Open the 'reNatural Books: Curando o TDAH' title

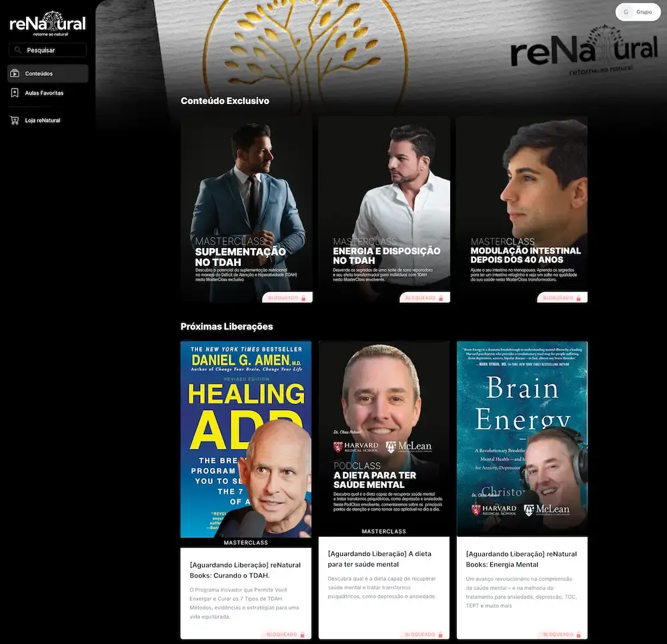pyautogui.click(x=245, y=570)
